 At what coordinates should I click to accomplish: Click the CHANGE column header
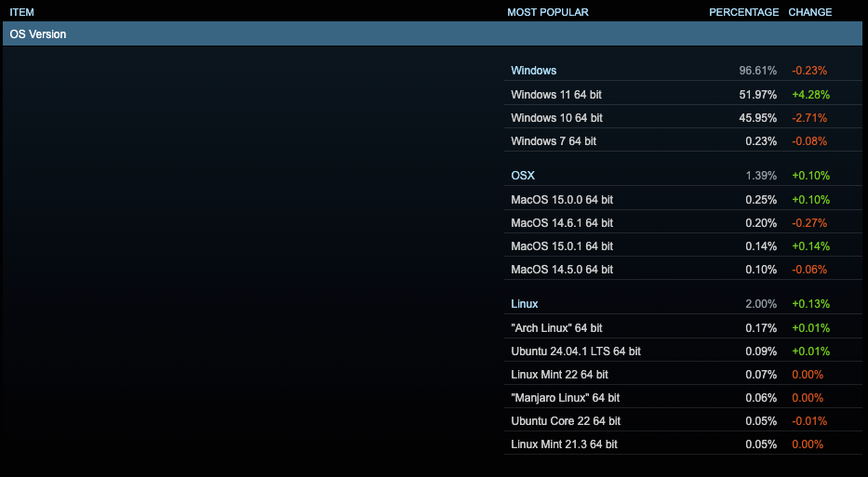coord(810,12)
